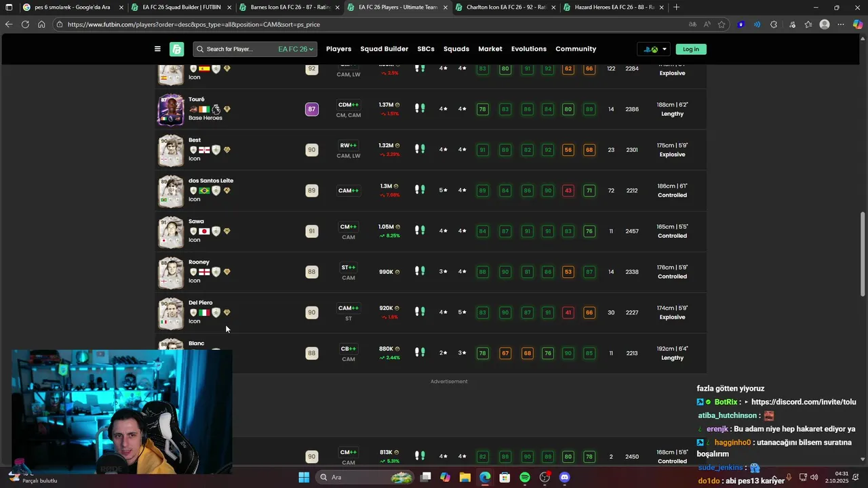868x488 pixels.
Task: Click Touré's 87 rating badge
Action: 311,109
